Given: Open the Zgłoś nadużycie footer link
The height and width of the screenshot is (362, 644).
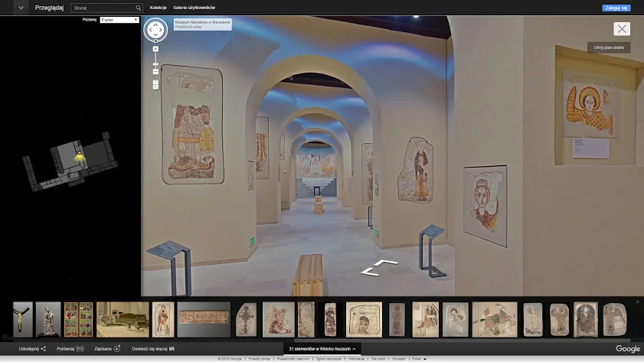Looking at the screenshot, I should pos(329,359).
